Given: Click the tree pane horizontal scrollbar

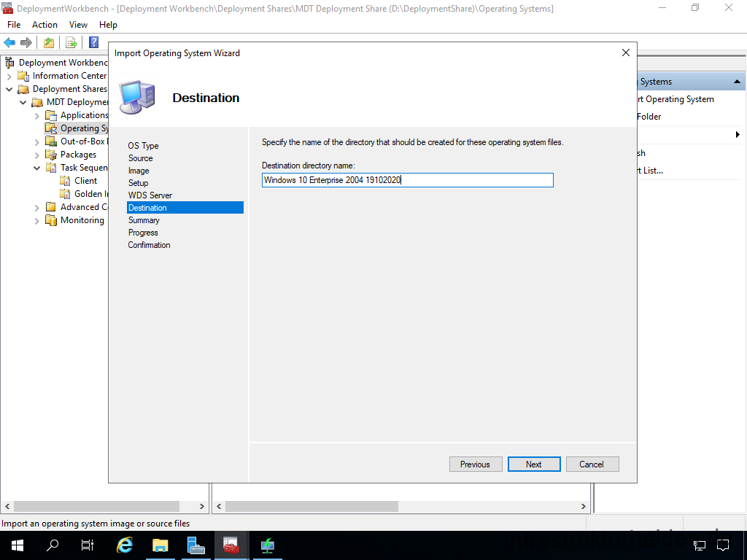Looking at the screenshot, I should point(97,506).
